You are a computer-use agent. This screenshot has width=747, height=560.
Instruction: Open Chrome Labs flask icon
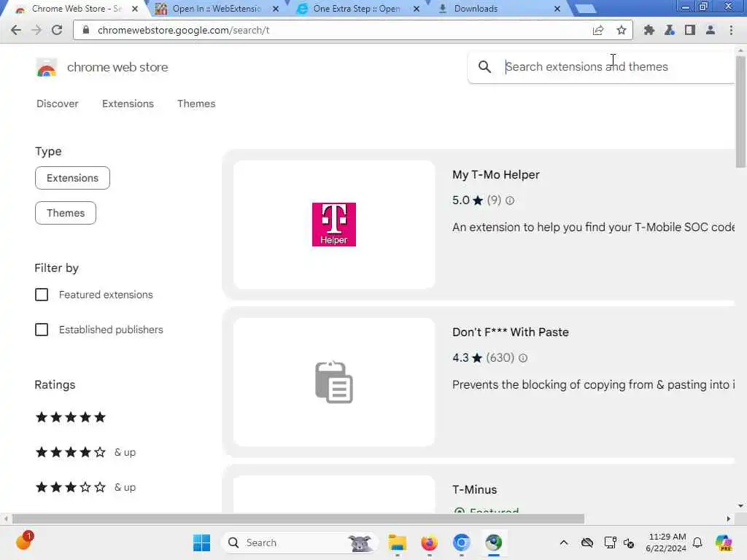[x=670, y=30]
